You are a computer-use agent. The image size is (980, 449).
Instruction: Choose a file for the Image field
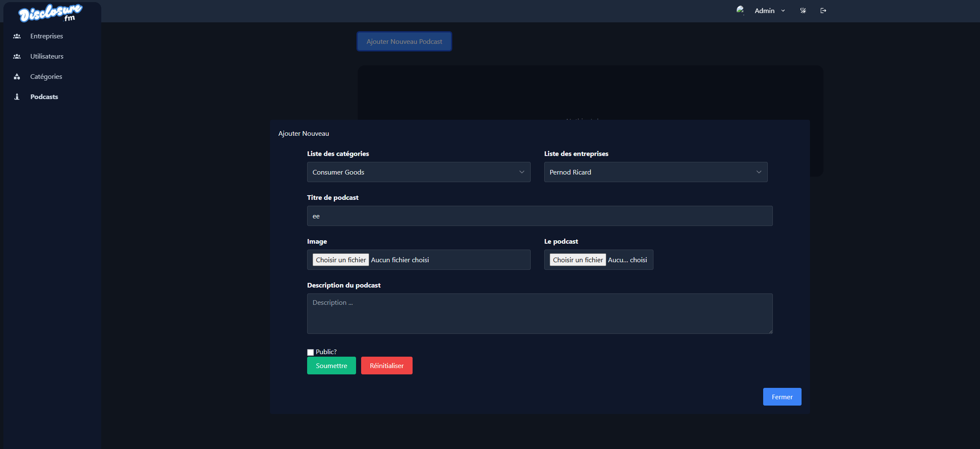[x=341, y=260]
